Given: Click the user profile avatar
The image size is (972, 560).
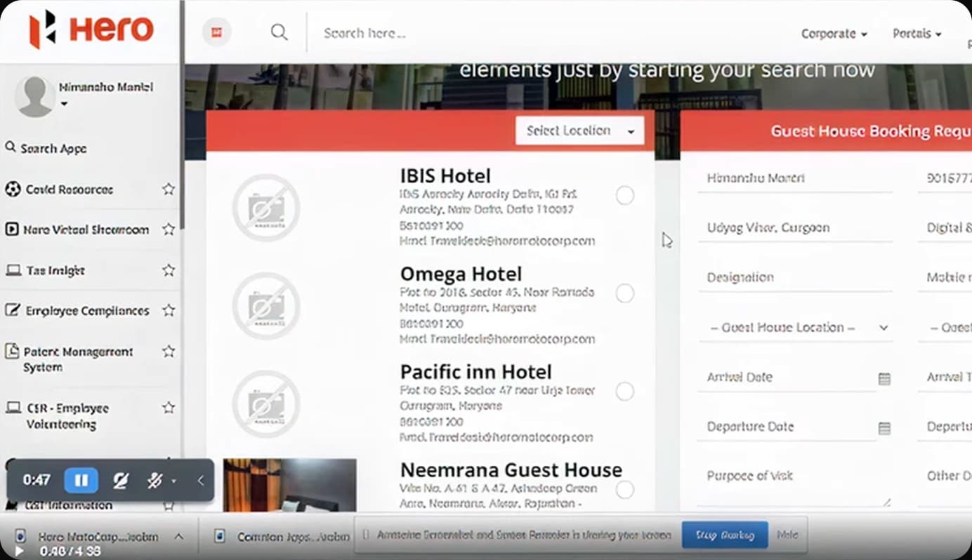Looking at the screenshot, I should (35, 96).
